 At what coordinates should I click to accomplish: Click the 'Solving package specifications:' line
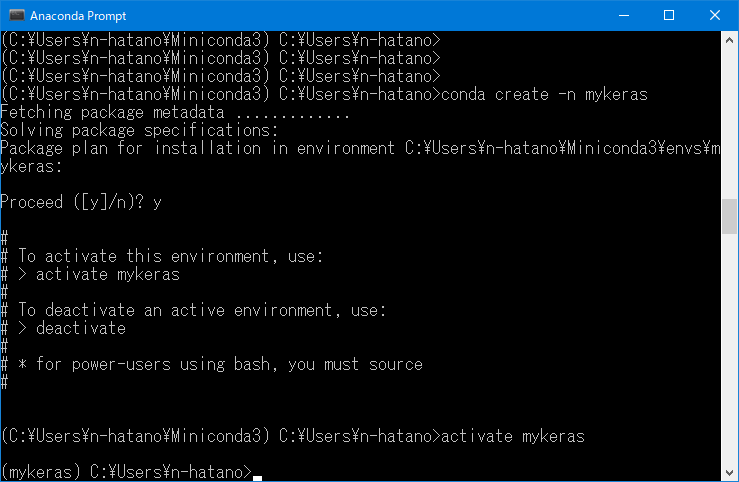(140, 131)
